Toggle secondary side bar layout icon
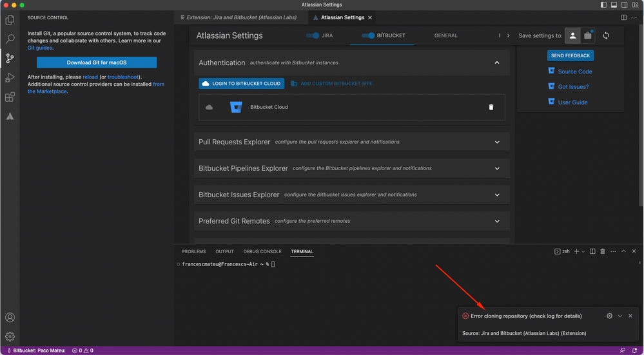The height and width of the screenshot is (355, 644). coord(624,5)
